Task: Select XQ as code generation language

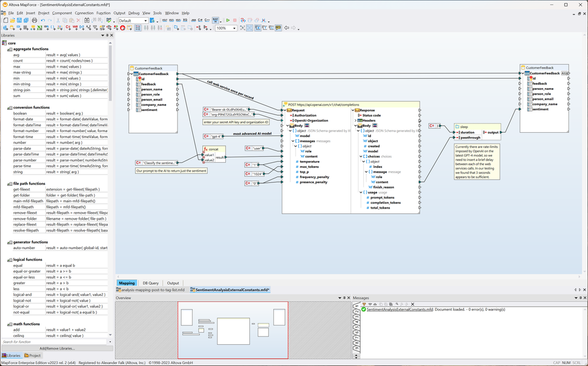Action: point(185,19)
